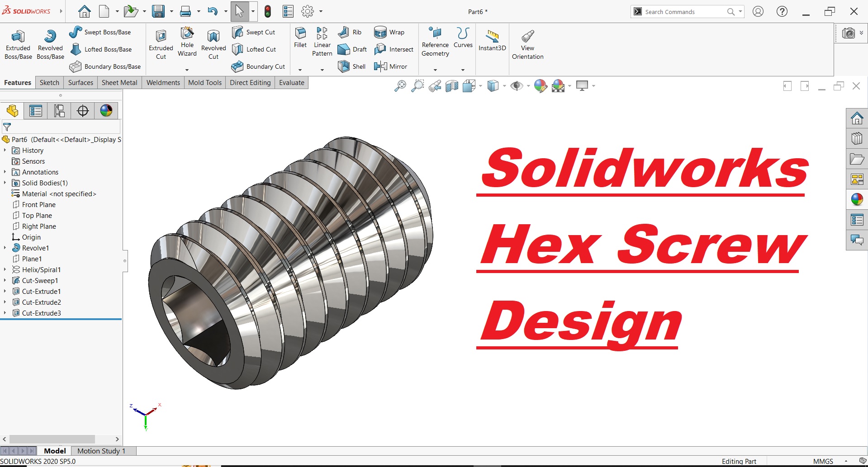The height and width of the screenshot is (467, 868).
Task: Switch to the PropertyManager tab
Action: click(36, 111)
